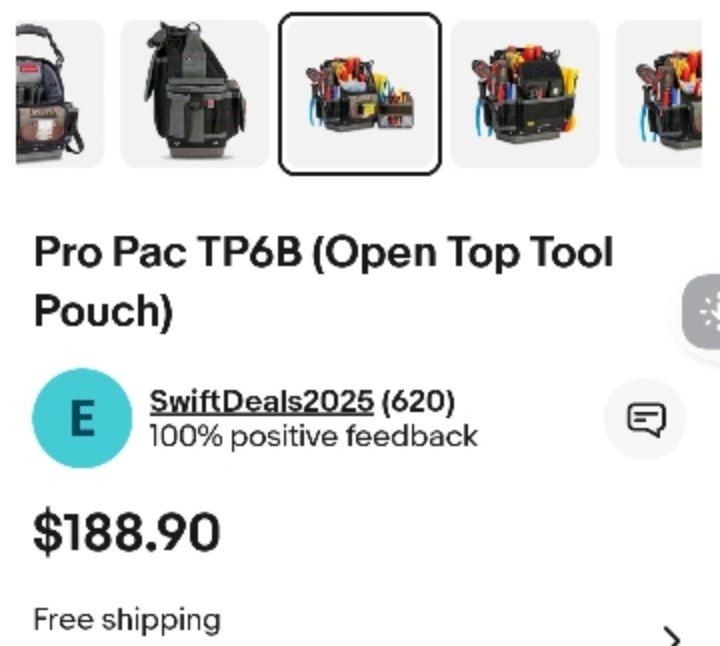
Task: Select the currently highlighted pouch thumbnail
Action: 360,94
